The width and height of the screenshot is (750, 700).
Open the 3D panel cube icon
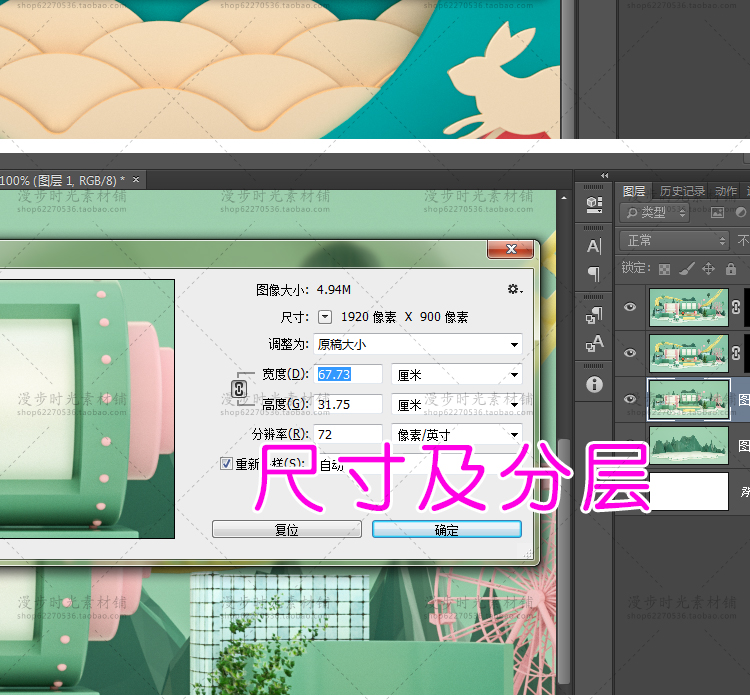594,204
